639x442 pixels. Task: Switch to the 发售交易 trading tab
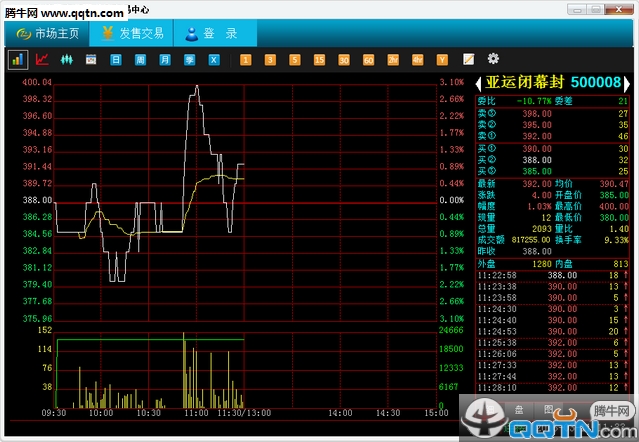pyautogui.click(x=132, y=33)
